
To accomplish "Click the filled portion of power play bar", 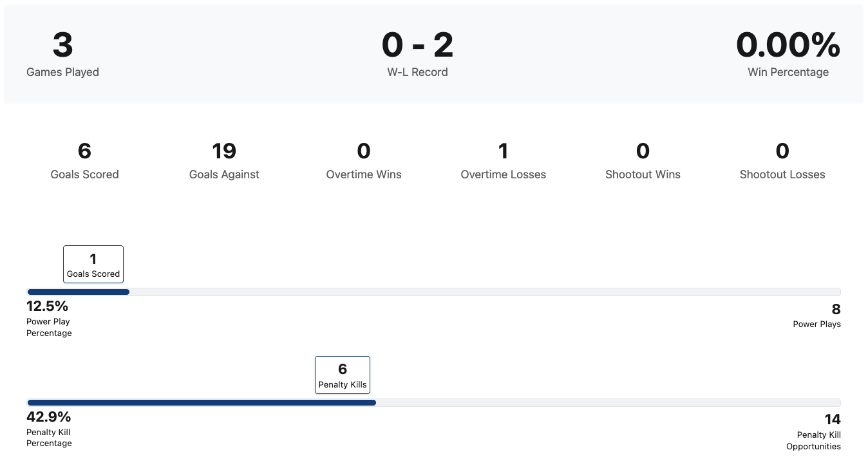I will coord(78,292).
